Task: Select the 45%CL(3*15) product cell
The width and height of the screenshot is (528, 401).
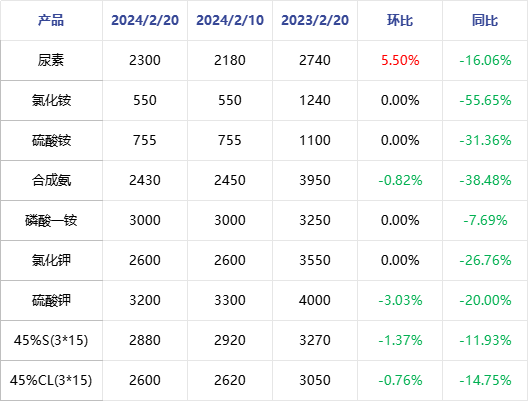Action: (51, 380)
